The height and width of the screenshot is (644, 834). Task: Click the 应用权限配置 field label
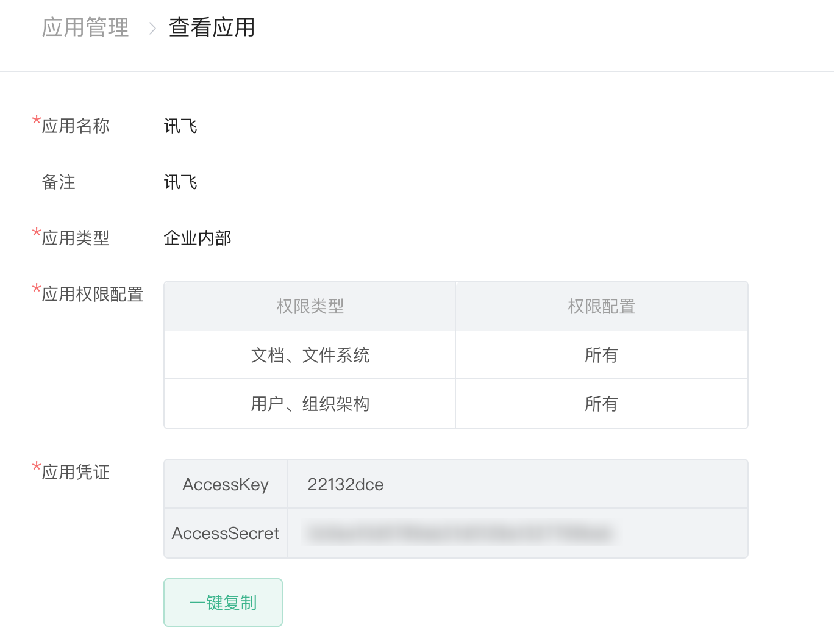coord(93,294)
